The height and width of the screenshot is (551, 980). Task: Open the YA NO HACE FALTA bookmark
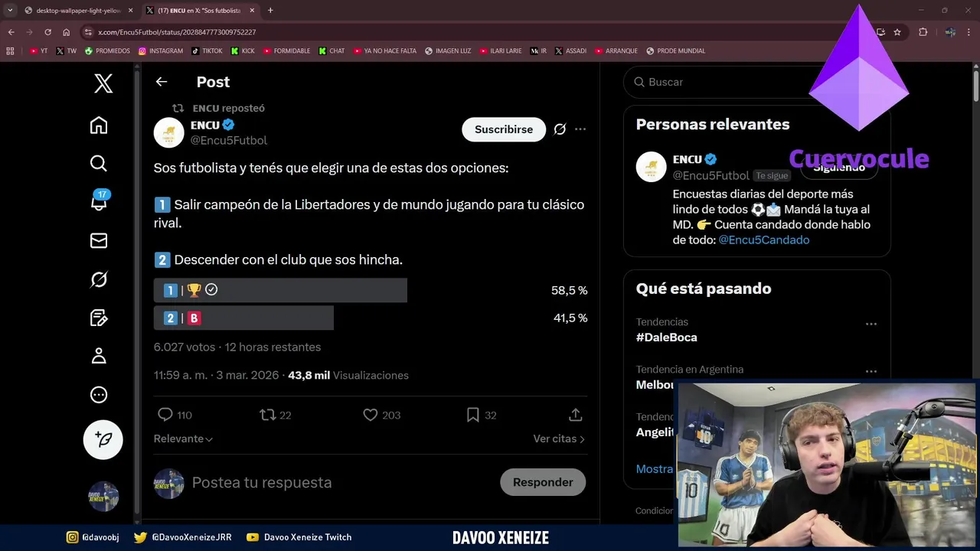[x=385, y=51]
